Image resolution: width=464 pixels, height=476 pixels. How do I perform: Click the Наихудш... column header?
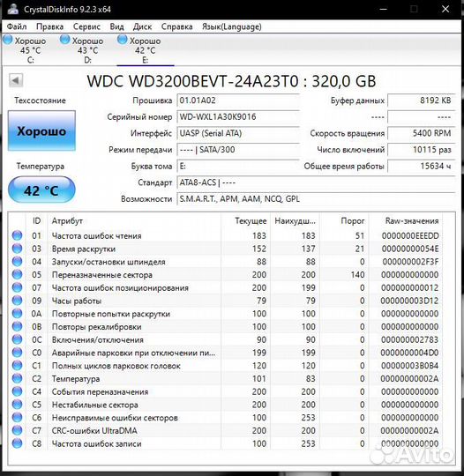(295, 220)
